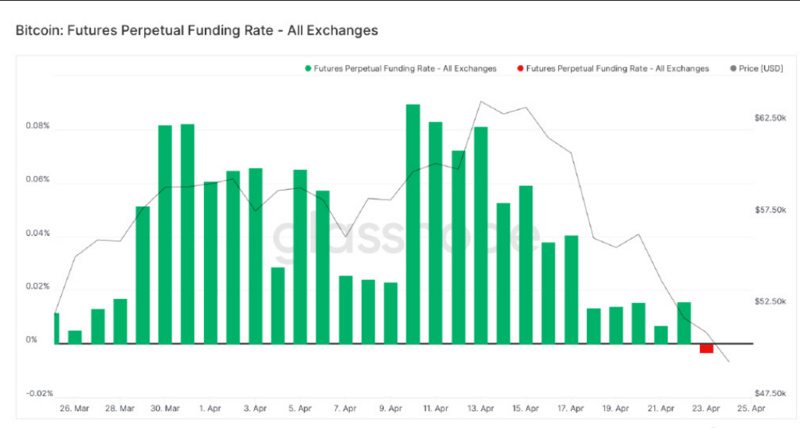Select the 25. Apr date on x-axis
The image size is (800, 428).
pos(752,409)
